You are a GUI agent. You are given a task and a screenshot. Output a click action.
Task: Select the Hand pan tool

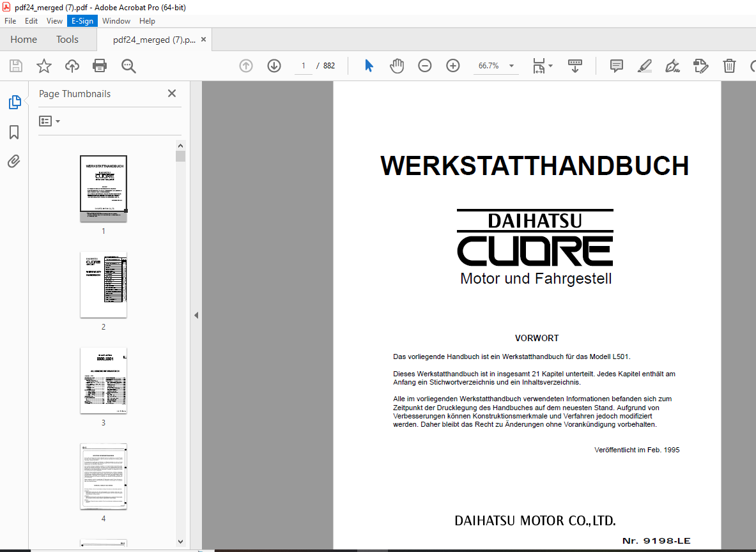(x=397, y=66)
